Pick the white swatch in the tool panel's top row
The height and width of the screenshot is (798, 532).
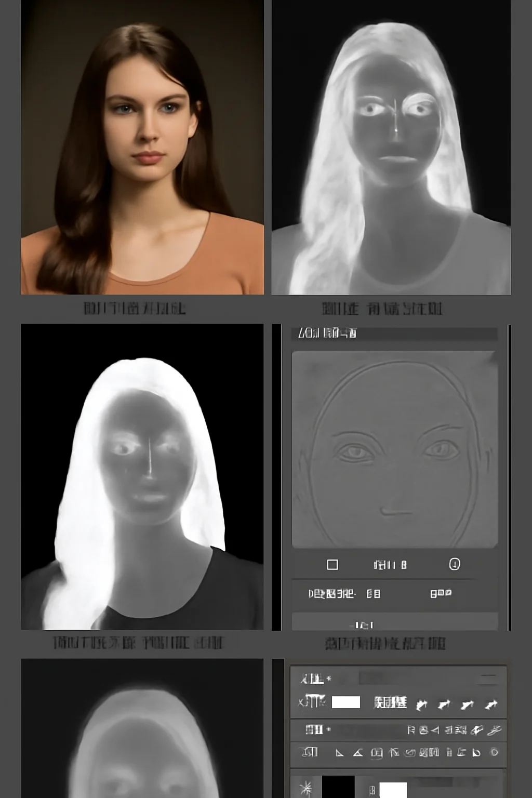click(346, 702)
